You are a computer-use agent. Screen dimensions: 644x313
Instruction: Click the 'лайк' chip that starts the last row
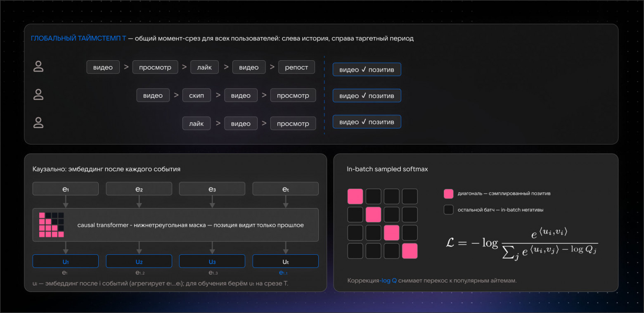(x=197, y=123)
